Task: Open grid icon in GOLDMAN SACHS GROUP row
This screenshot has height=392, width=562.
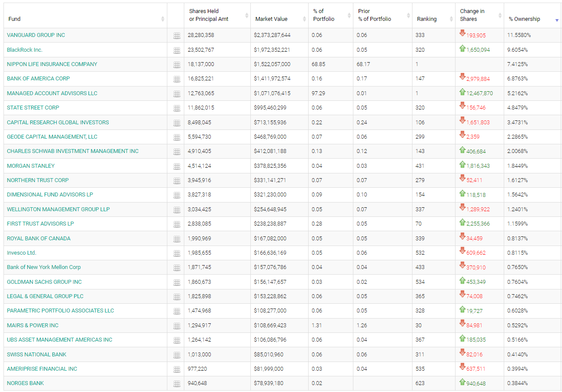Action: [176, 283]
